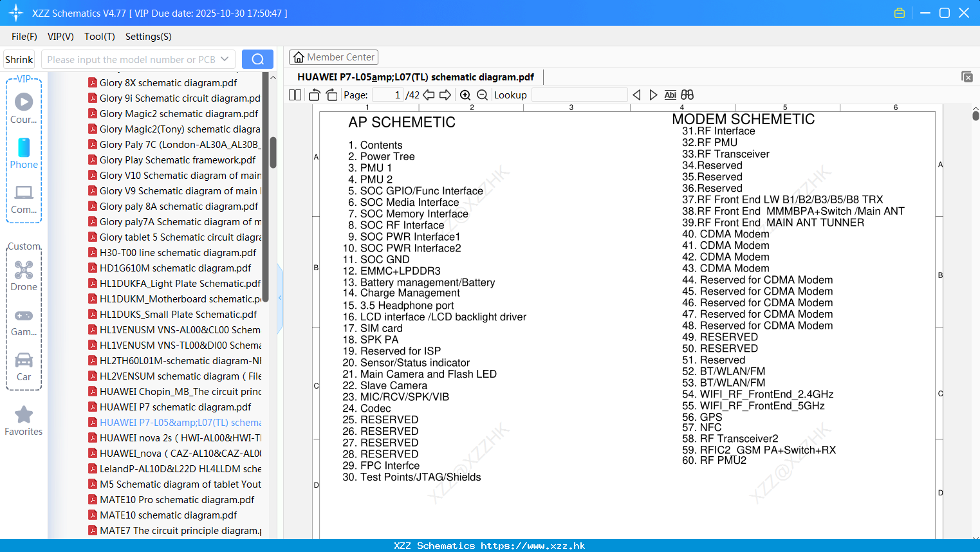Select the HUAWEI P7-L05 schematic tab

416,77
